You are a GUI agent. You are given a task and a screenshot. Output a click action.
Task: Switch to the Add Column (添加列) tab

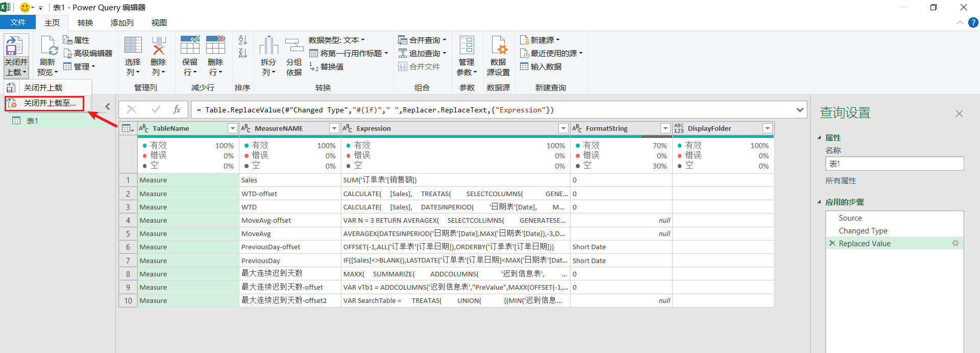click(x=122, y=23)
